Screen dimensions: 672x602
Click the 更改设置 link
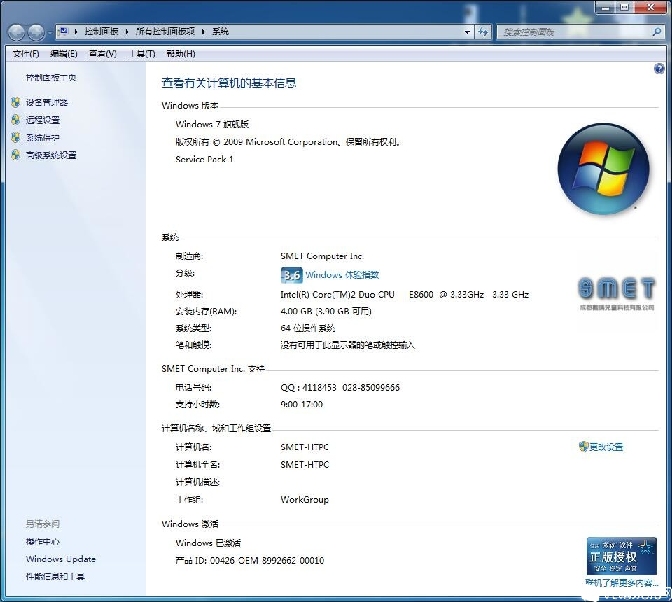pyautogui.click(x=606, y=447)
